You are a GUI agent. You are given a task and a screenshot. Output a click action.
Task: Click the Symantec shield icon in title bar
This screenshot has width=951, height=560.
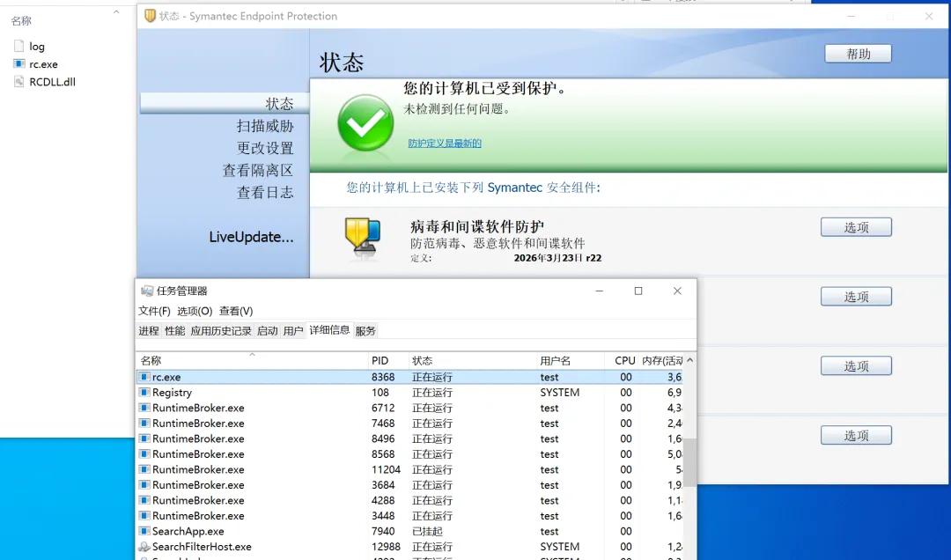pyautogui.click(x=150, y=16)
